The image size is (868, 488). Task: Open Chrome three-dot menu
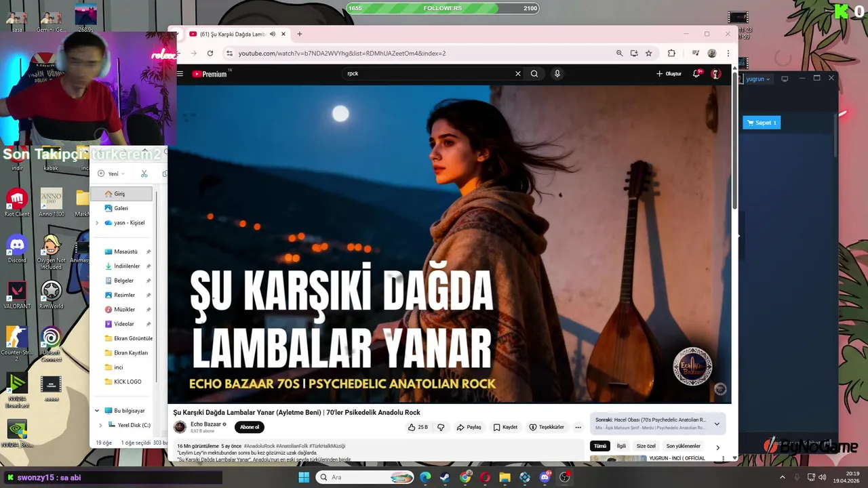[728, 53]
